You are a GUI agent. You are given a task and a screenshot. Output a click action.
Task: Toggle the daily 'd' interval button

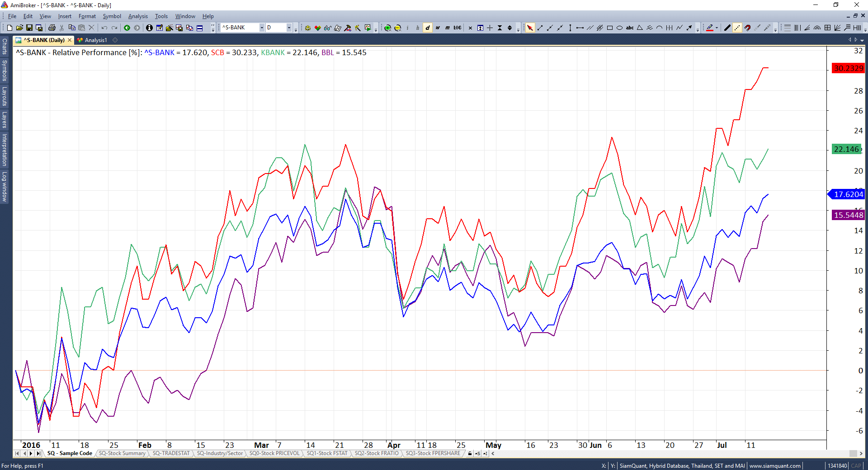[x=428, y=28]
